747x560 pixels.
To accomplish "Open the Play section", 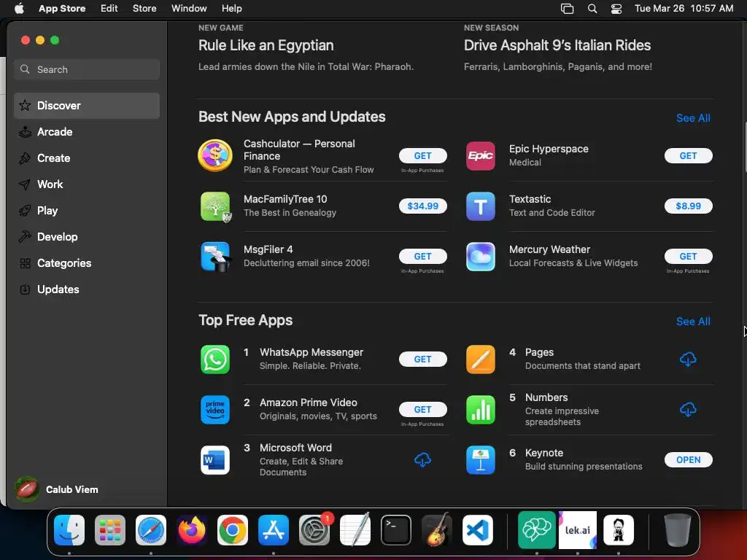I will [87, 211].
